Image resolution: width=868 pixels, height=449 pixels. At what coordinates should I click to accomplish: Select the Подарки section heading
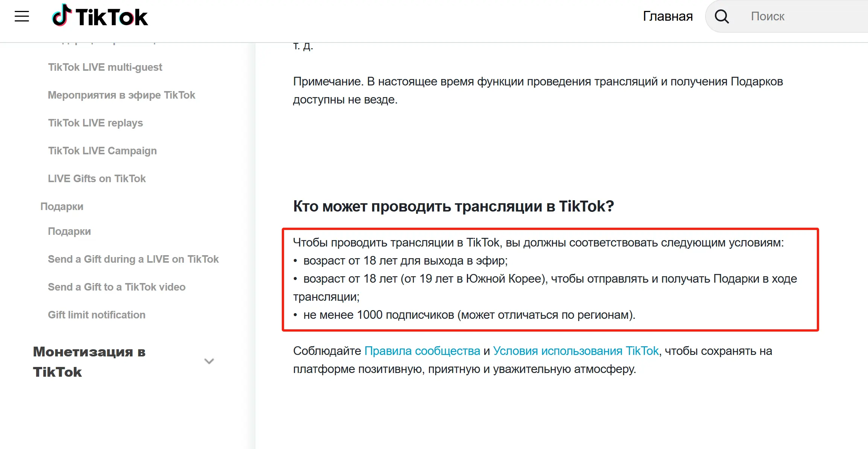pyautogui.click(x=62, y=207)
